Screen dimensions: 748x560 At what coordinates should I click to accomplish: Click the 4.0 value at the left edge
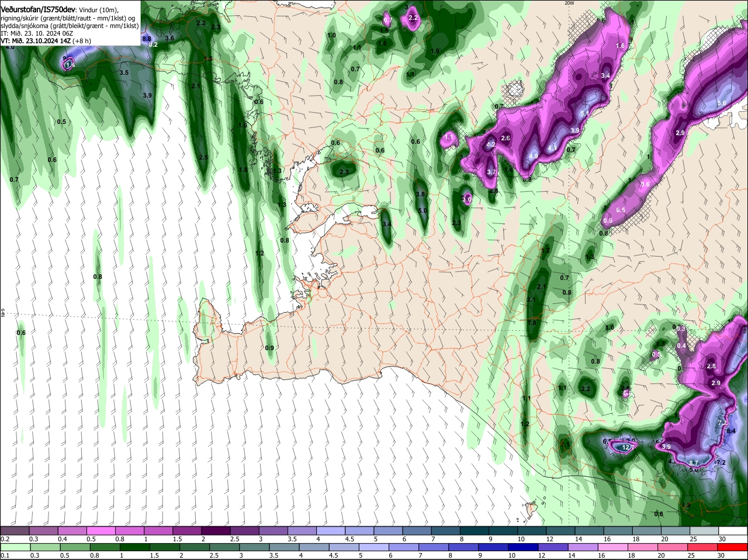point(10,47)
